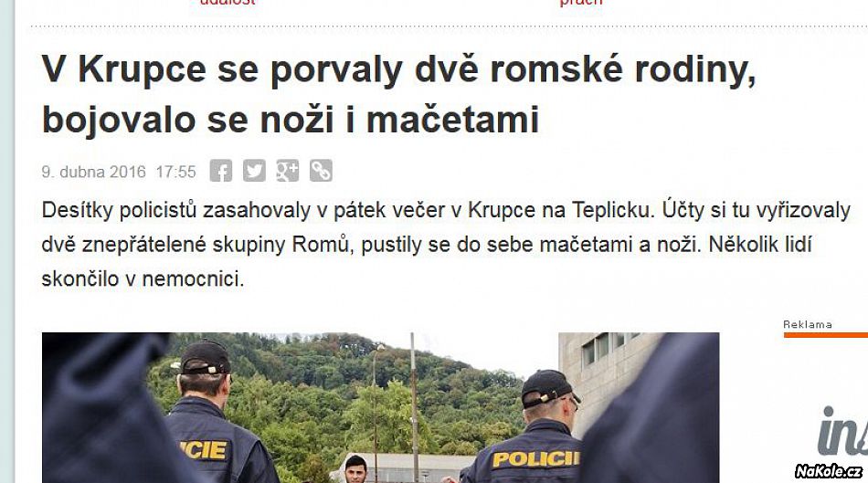Click the partially visible red 'událost' link

click(x=227, y=3)
